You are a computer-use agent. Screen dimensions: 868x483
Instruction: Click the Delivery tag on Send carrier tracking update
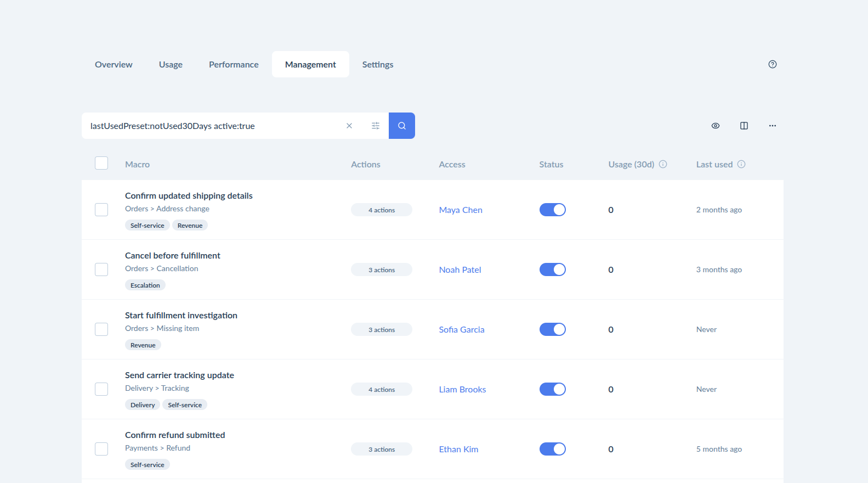(x=143, y=405)
